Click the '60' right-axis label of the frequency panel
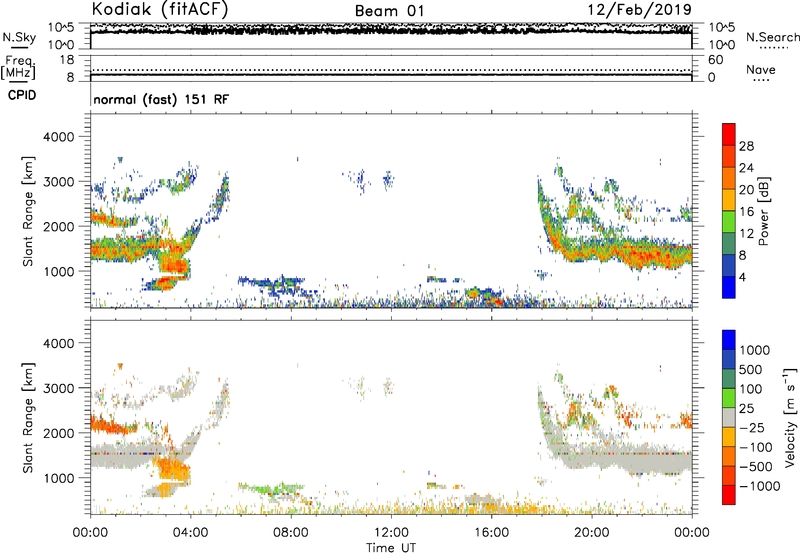Viewport: 800px width, 554px height. (x=715, y=60)
